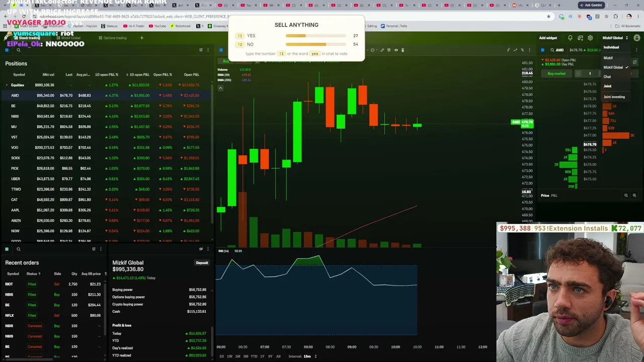Select the UBER row in Positions
644x362 pixels.
point(107,179)
